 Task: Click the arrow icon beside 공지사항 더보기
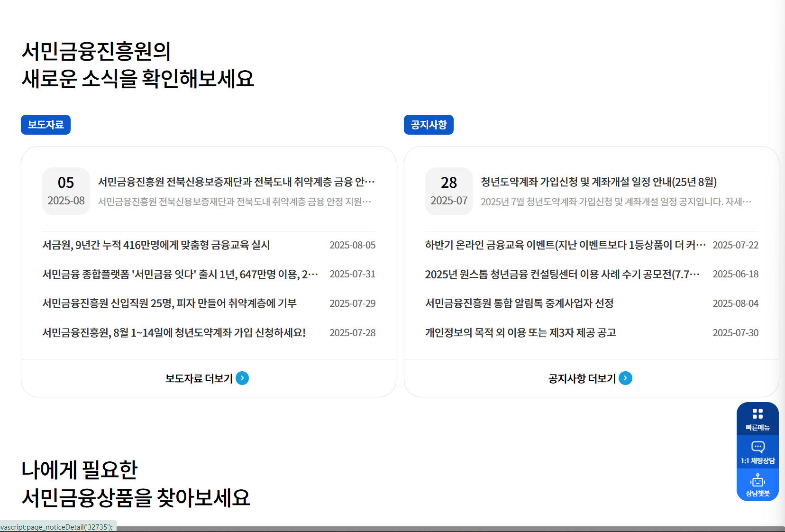[625, 378]
